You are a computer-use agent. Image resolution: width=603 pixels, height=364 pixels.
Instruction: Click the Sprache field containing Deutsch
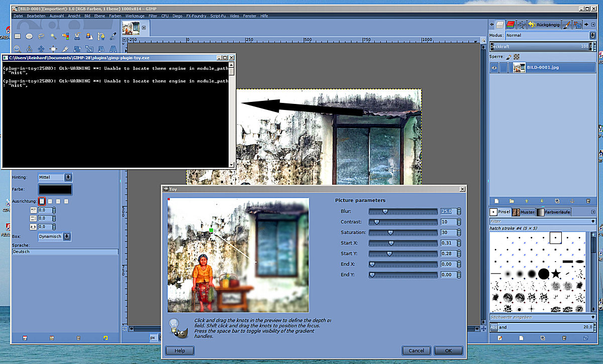click(x=65, y=252)
